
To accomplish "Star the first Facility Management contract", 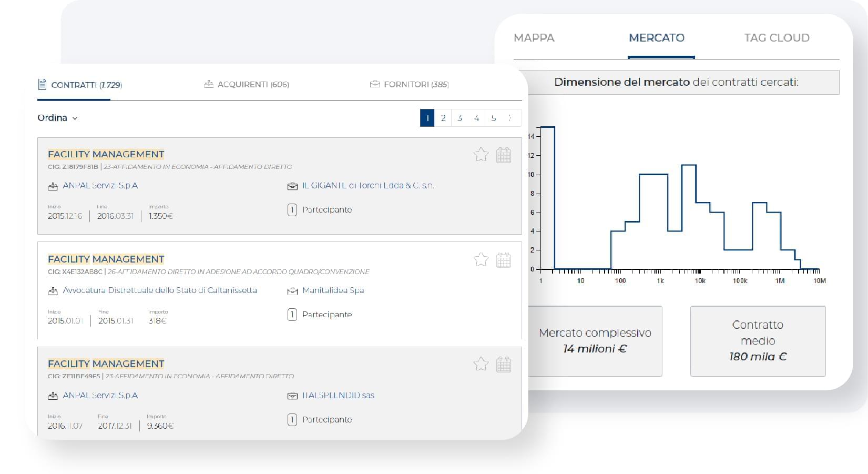I will point(481,155).
